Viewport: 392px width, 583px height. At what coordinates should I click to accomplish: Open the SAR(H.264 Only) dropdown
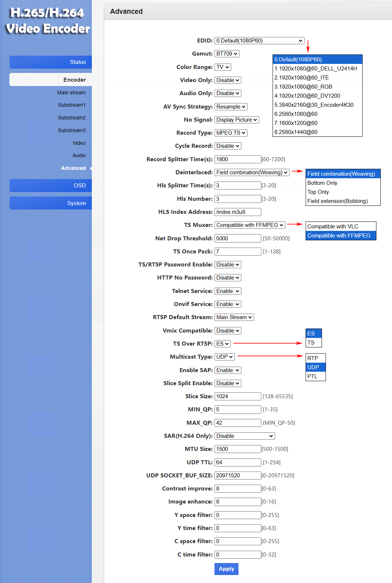click(245, 436)
